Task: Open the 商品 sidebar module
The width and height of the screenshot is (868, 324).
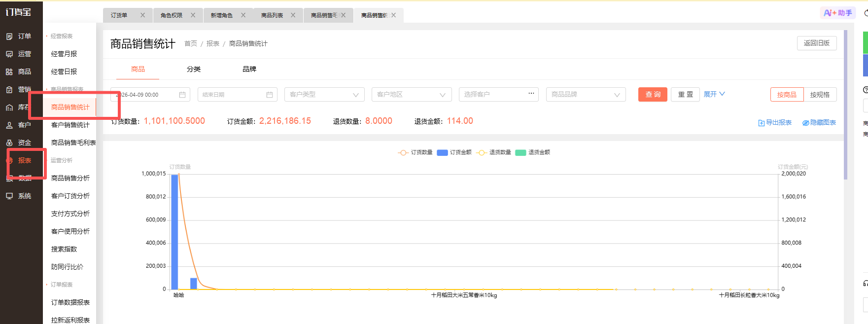Action: tap(19, 72)
